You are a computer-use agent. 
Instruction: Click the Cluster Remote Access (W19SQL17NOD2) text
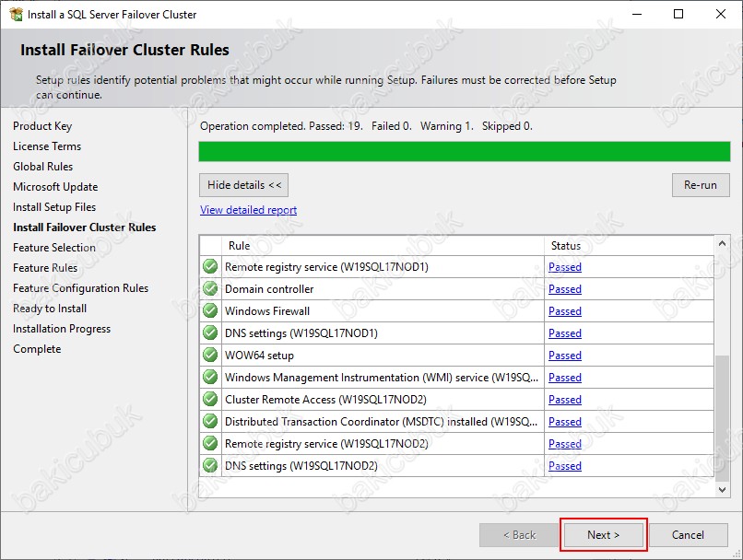pos(325,399)
